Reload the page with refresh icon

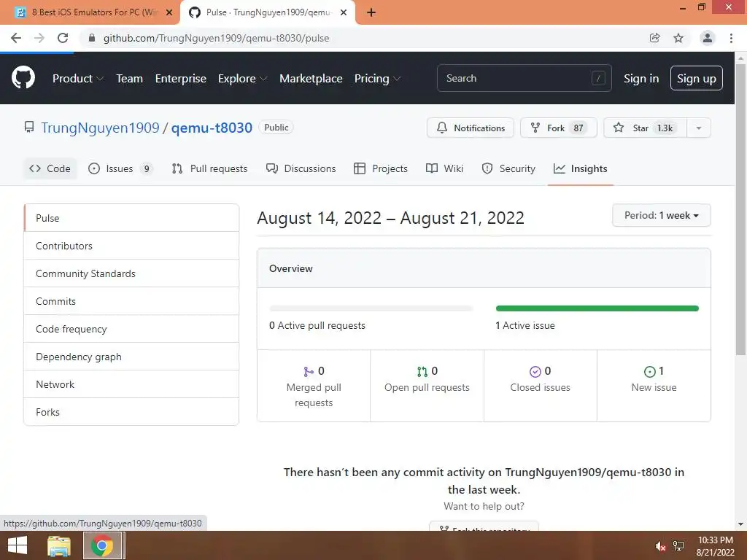click(63, 38)
